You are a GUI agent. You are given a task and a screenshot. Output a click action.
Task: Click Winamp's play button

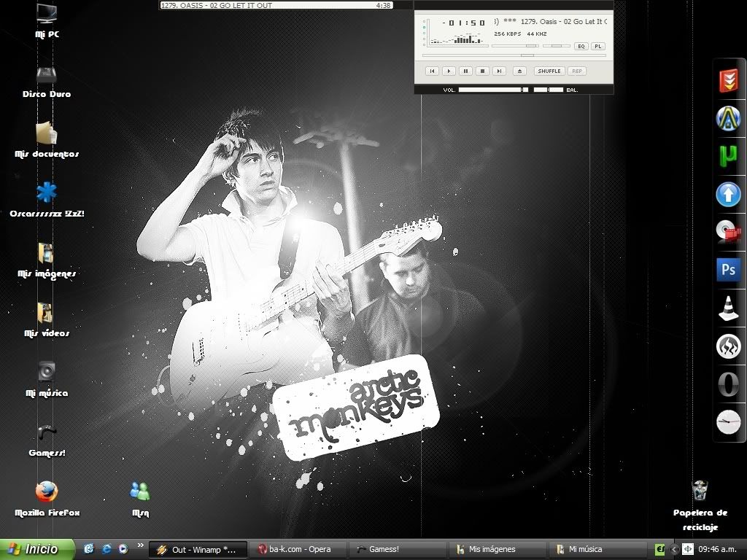coord(449,71)
